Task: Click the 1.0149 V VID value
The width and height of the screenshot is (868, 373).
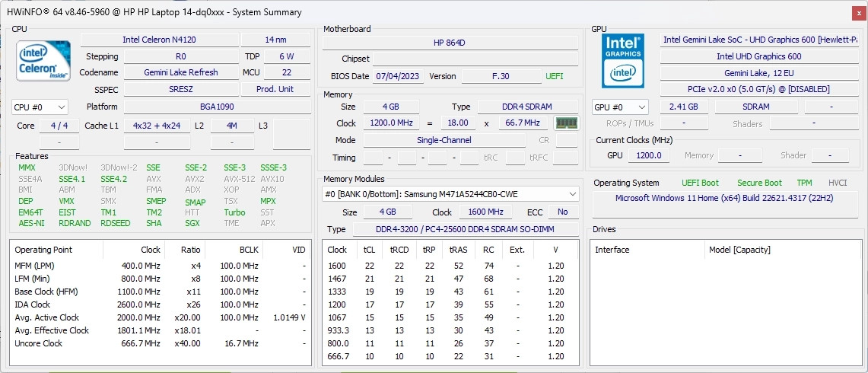Action: 290,317
